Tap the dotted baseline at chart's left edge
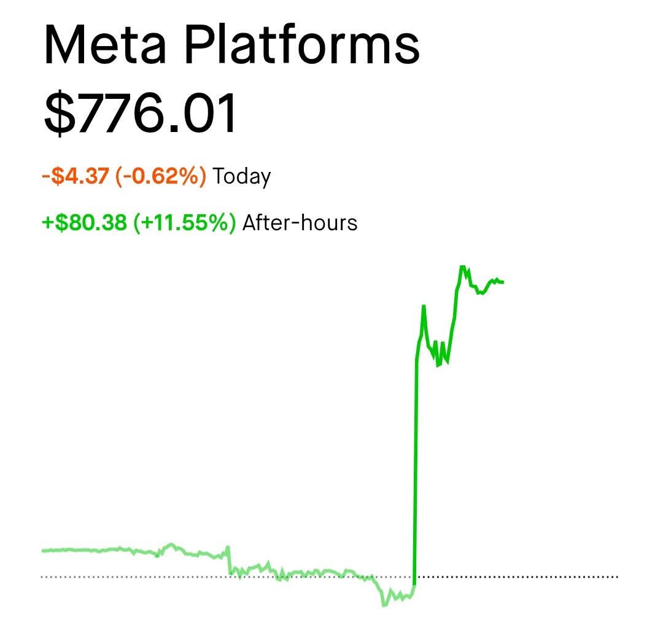Screen dimensions: 663x644 (x=44, y=576)
